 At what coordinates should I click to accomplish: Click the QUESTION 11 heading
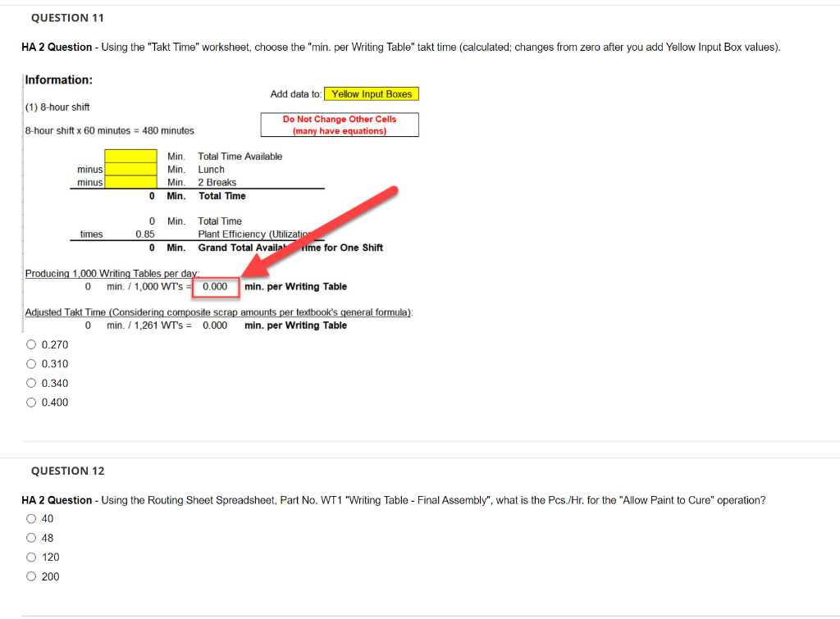(x=67, y=17)
